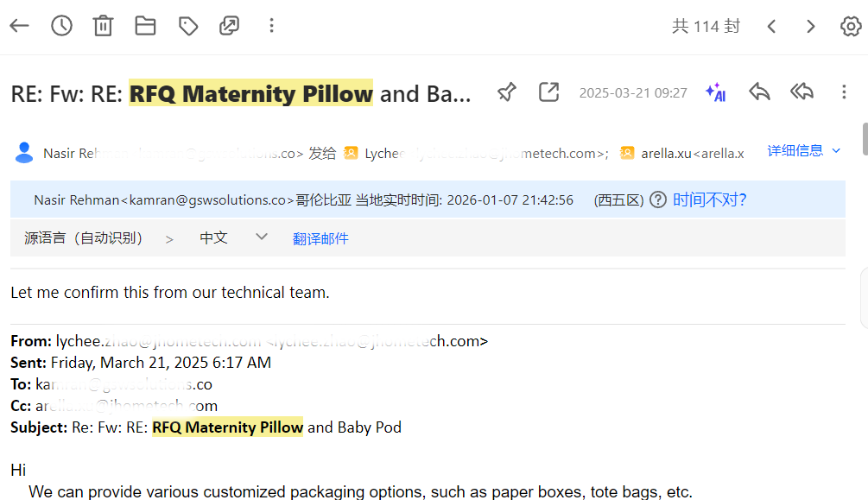Click the clock snooze icon

pyautogui.click(x=61, y=26)
